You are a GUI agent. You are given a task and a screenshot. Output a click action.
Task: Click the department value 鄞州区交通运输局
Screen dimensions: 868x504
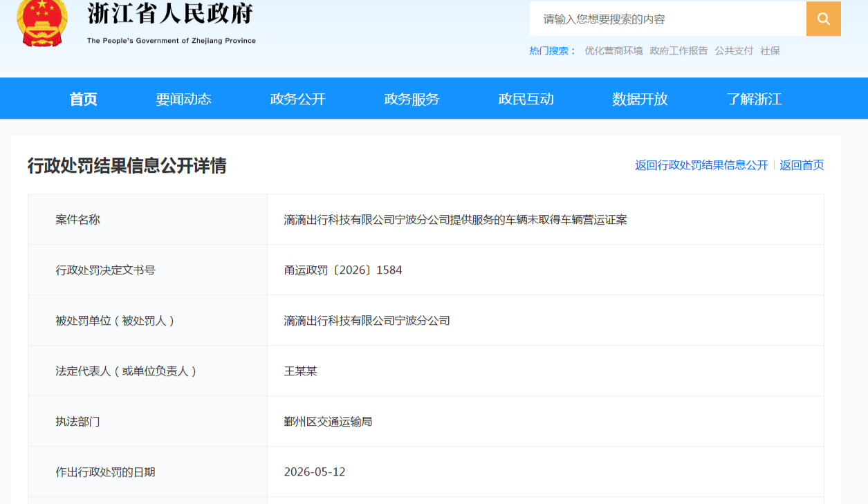328,422
